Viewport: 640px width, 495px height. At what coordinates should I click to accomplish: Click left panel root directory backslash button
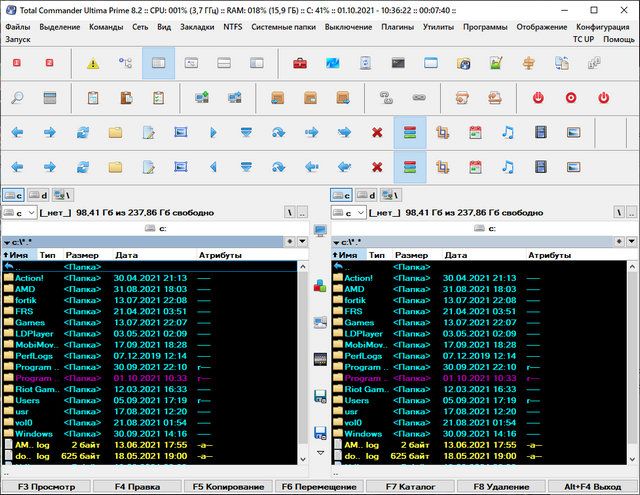[289, 213]
